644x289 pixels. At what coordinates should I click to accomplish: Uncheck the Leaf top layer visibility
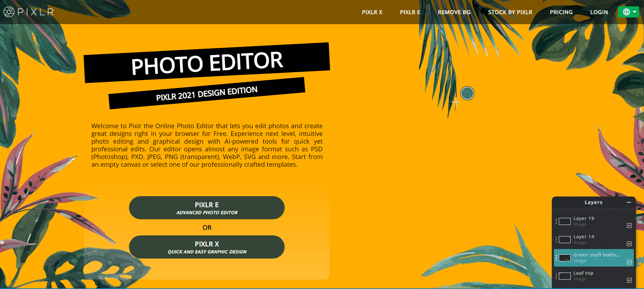click(629, 280)
